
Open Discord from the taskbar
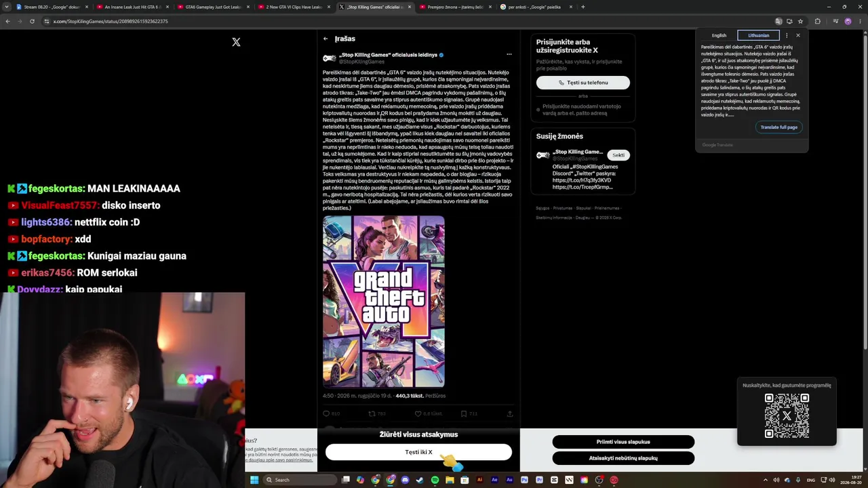tap(405, 480)
